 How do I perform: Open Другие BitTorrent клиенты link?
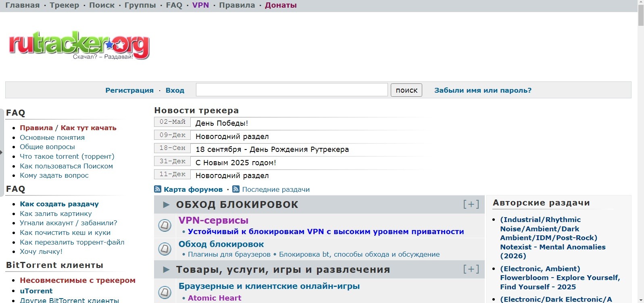tap(69, 300)
